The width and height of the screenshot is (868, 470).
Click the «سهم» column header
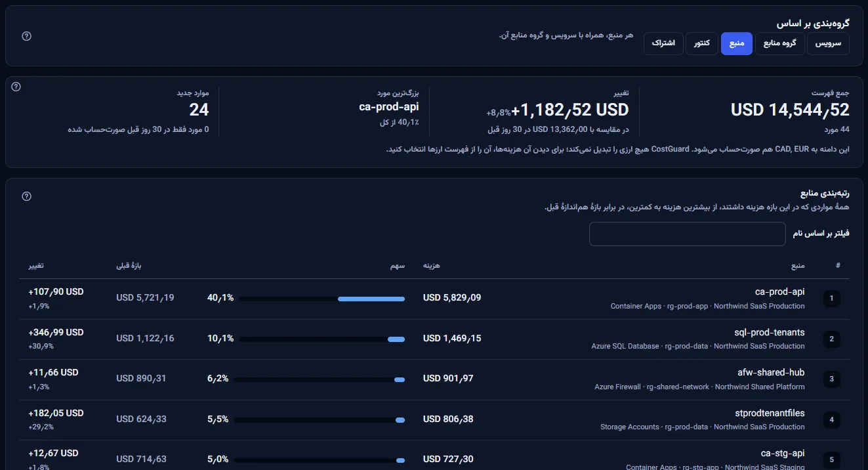click(398, 266)
